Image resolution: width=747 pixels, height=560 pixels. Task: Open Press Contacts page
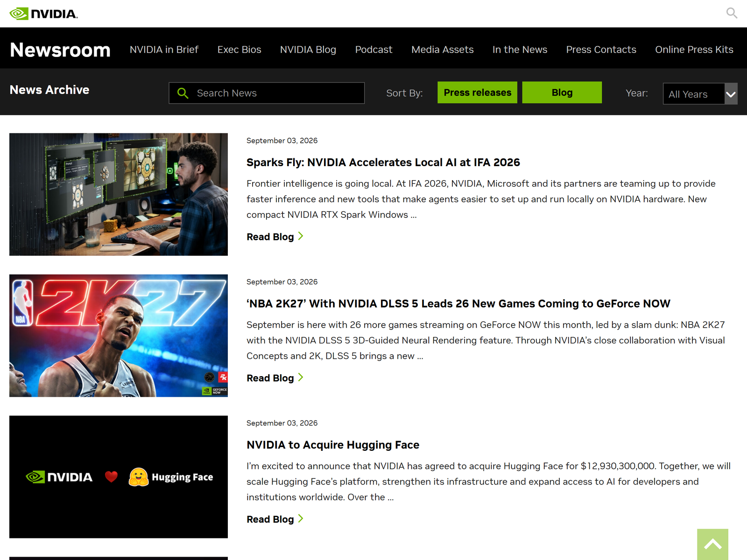[601, 49]
